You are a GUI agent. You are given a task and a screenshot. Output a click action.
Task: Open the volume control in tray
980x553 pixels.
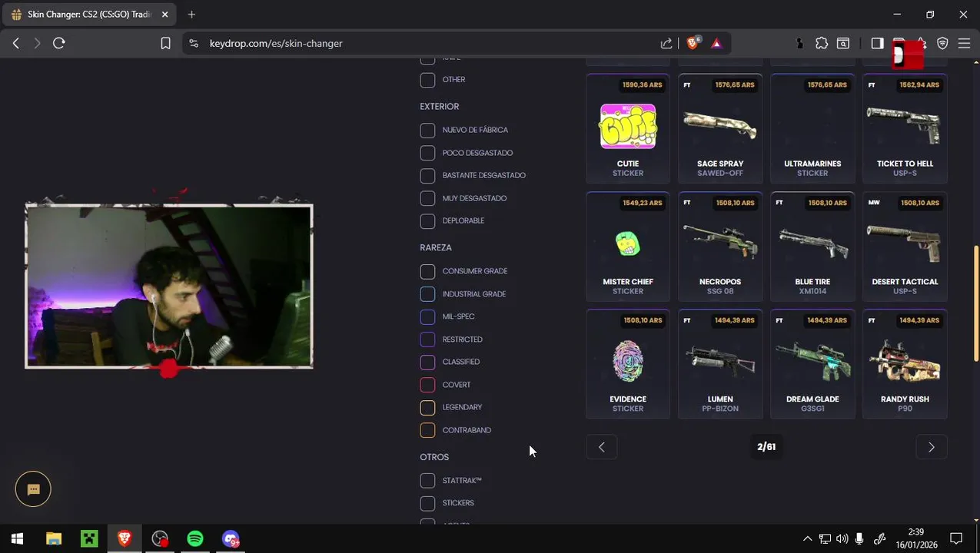pyautogui.click(x=842, y=539)
